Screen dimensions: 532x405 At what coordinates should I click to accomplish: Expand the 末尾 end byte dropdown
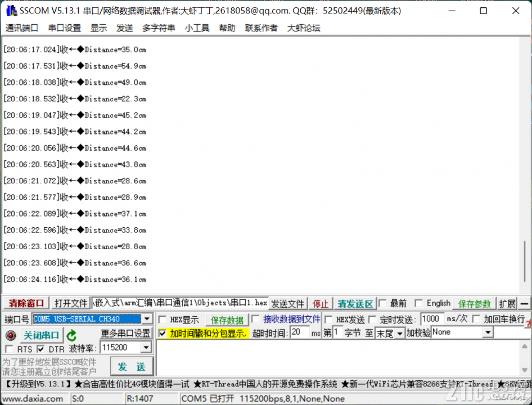coord(400,334)
